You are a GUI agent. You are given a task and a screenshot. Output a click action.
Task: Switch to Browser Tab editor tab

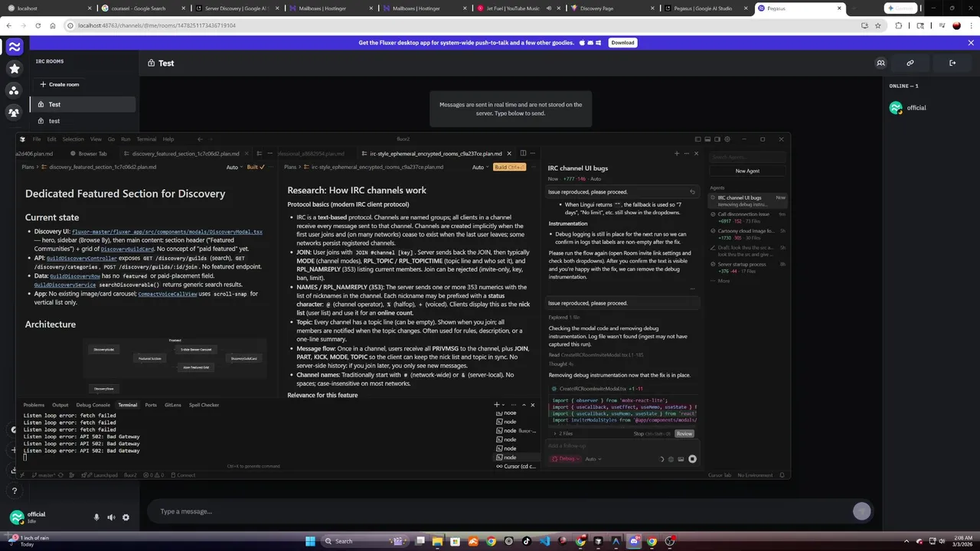click(x=88, y=153)
